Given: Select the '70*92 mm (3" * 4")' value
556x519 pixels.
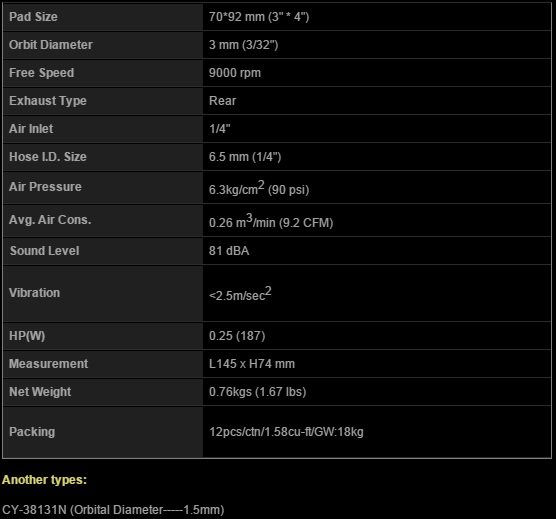Looking at the screenshot, I should [x=259, y=17].
